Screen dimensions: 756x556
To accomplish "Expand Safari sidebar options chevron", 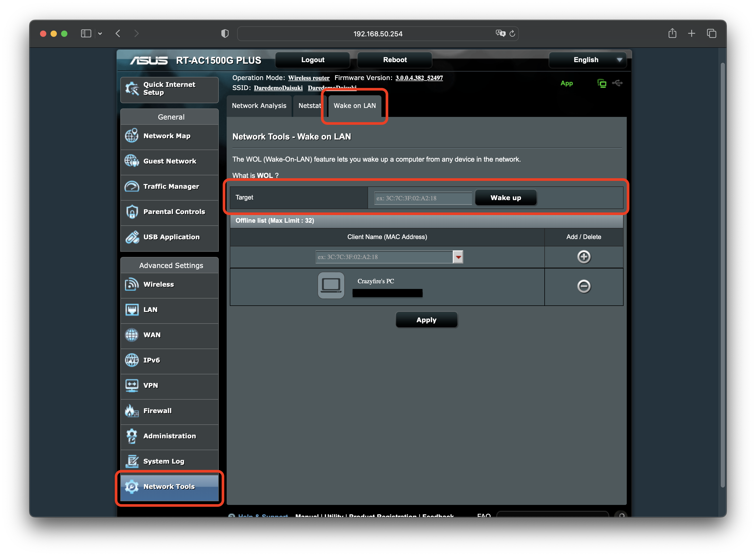I will coord(100,34).
